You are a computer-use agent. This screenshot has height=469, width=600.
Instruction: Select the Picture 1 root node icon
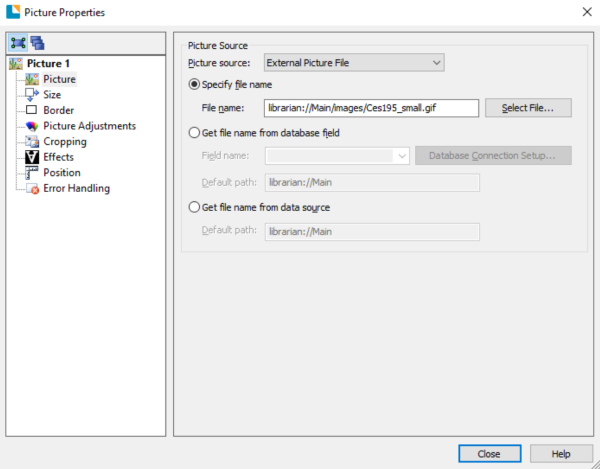tap(16, 64)
